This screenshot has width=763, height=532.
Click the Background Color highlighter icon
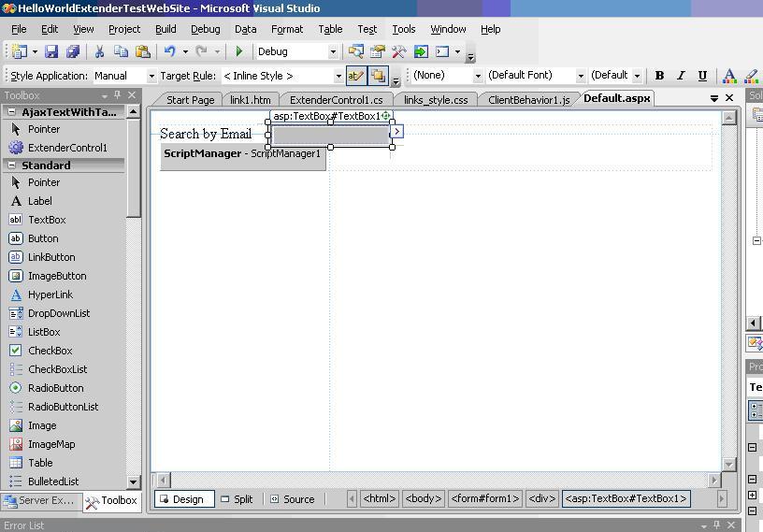[x=752, y=76]
